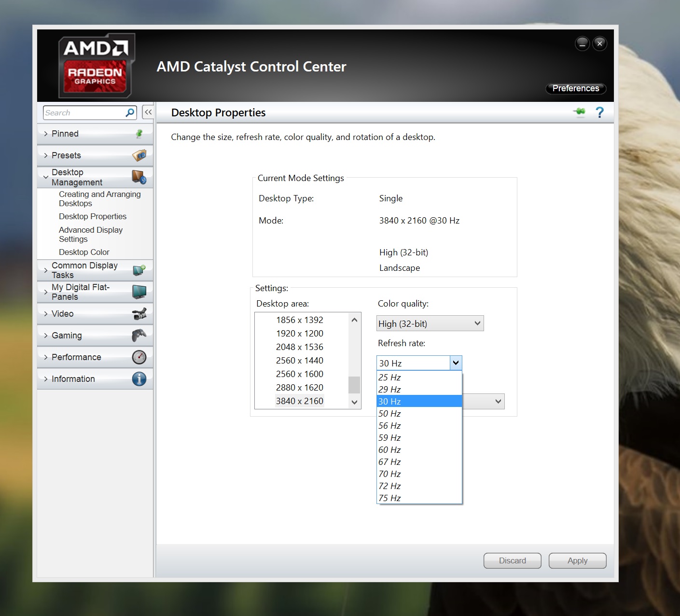Choose 75 Hz refresh rate option
This screenshot has width=680, height=616.
[390, 498]
